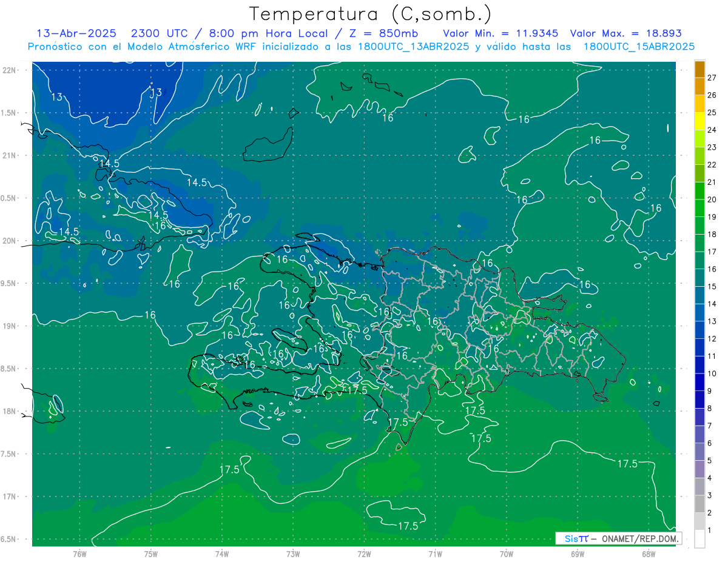
Task: Click the longitude axis label "73W"
Action: (293, 554)
